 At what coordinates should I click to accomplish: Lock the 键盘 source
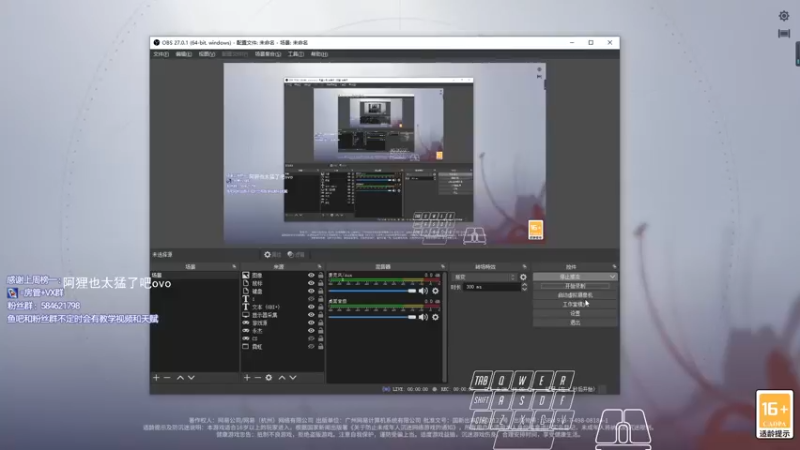320,291
